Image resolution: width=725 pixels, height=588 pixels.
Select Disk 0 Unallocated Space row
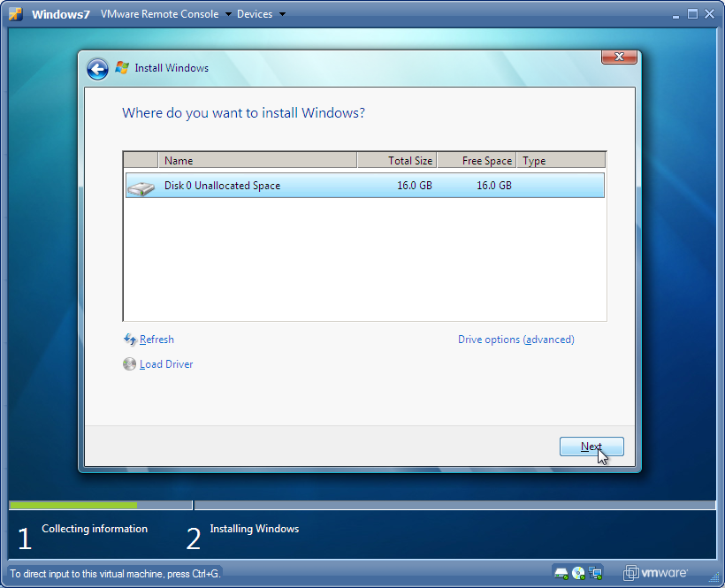pyautogui.click(x=365, y=186)
